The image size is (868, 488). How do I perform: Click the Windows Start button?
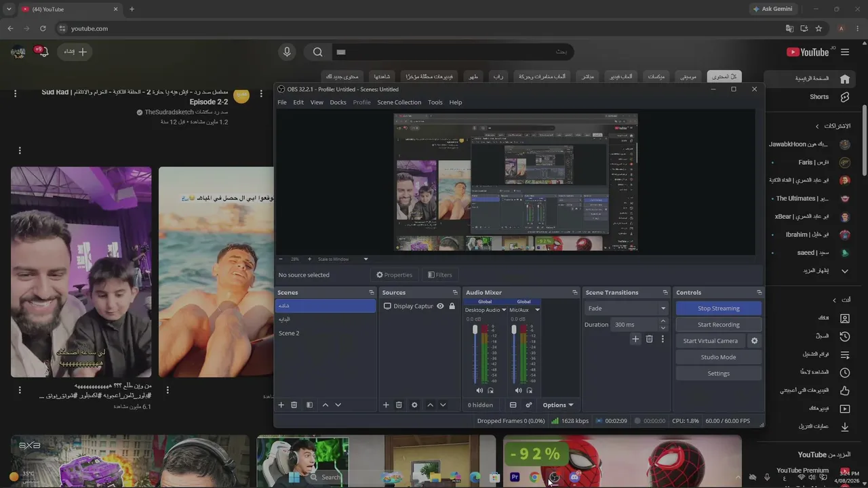(294, 477)
